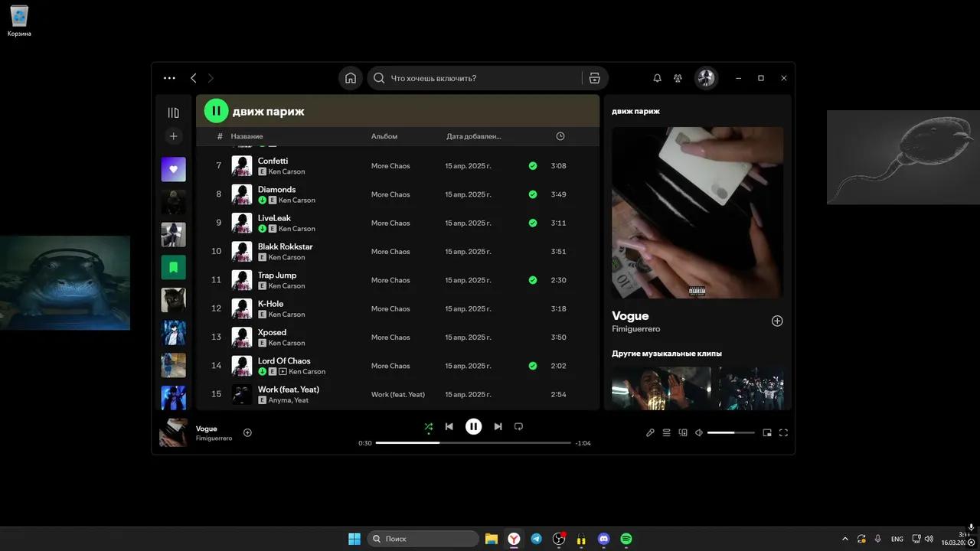Image resolution: width=980 pixels, height=551 pixels.
Task: Add Vogue to library in right panel
Action: click(777, 321)
